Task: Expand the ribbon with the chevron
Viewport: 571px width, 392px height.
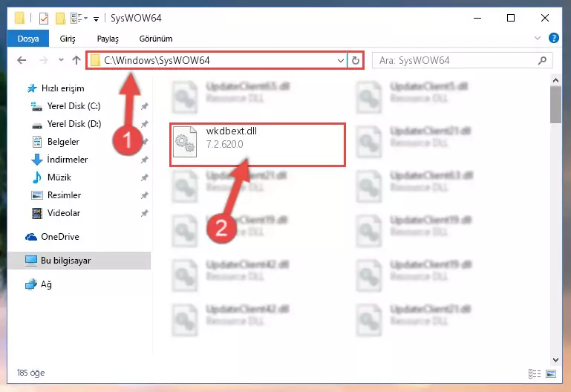Action: coord(537,38)
